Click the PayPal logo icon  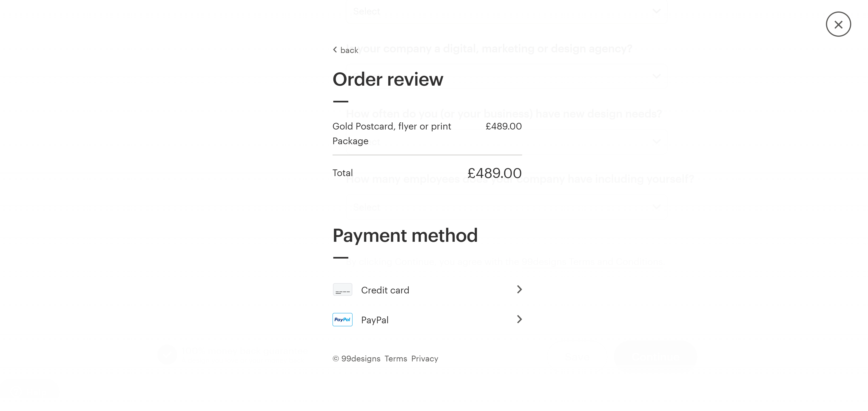click(x=342, y=319)
